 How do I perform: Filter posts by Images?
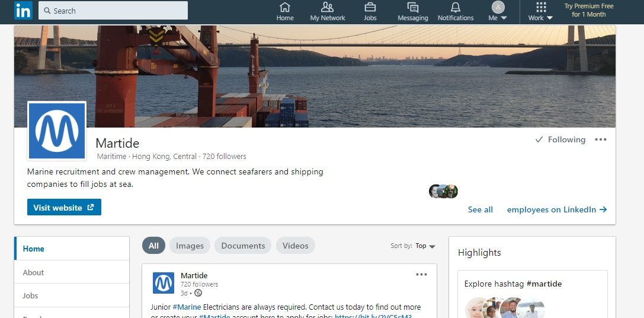[190, 246]
